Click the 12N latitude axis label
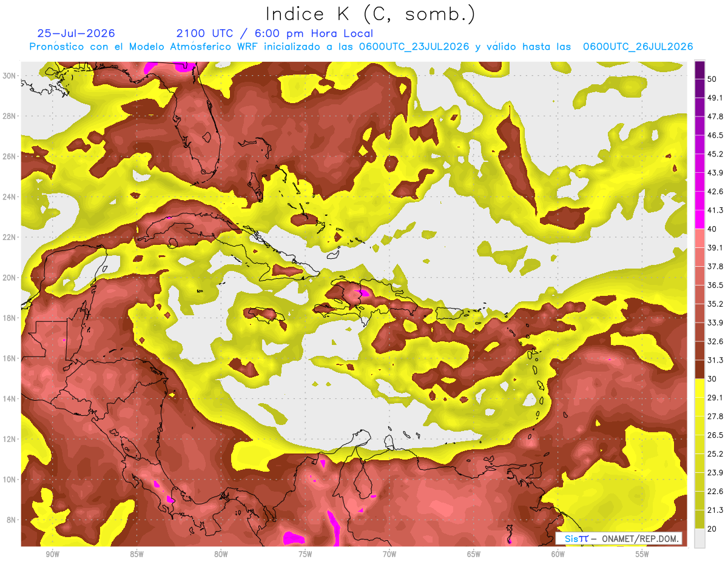This screenshot has height=562, width=728. click(x=10, y=439)
